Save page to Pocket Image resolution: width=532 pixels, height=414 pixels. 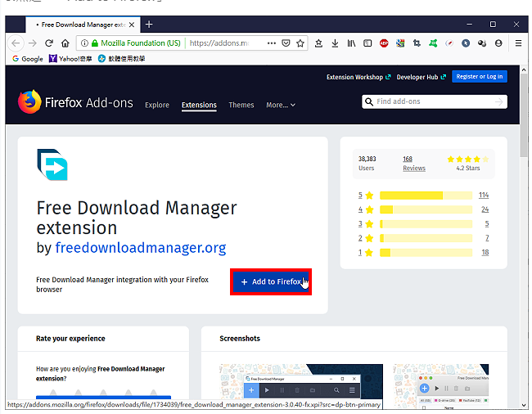pyautogui.click(x=286, y=43)
